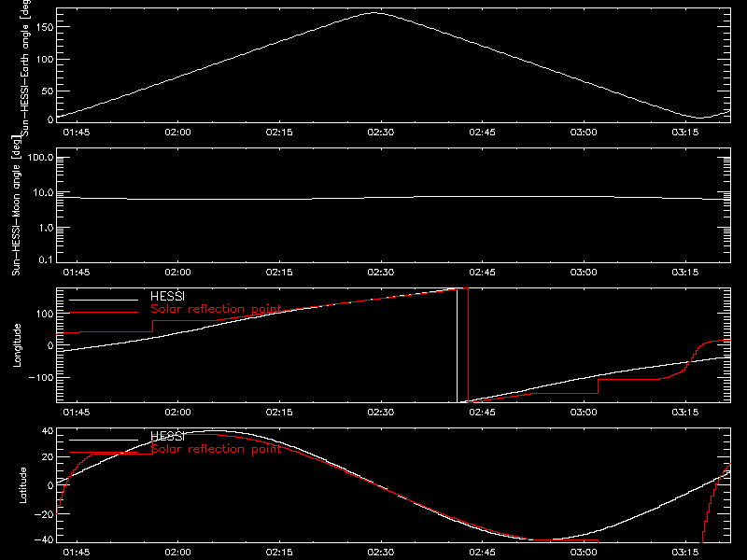Select the 03:15 time label under Earth angle plot
The width and height of the screenshot is (747, 560).
pos(685,133)
